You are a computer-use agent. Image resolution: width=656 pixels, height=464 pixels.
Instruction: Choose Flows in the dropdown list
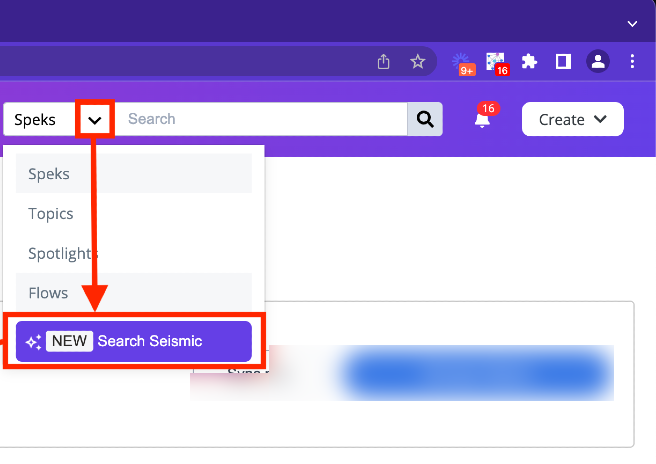pos(134,292)
